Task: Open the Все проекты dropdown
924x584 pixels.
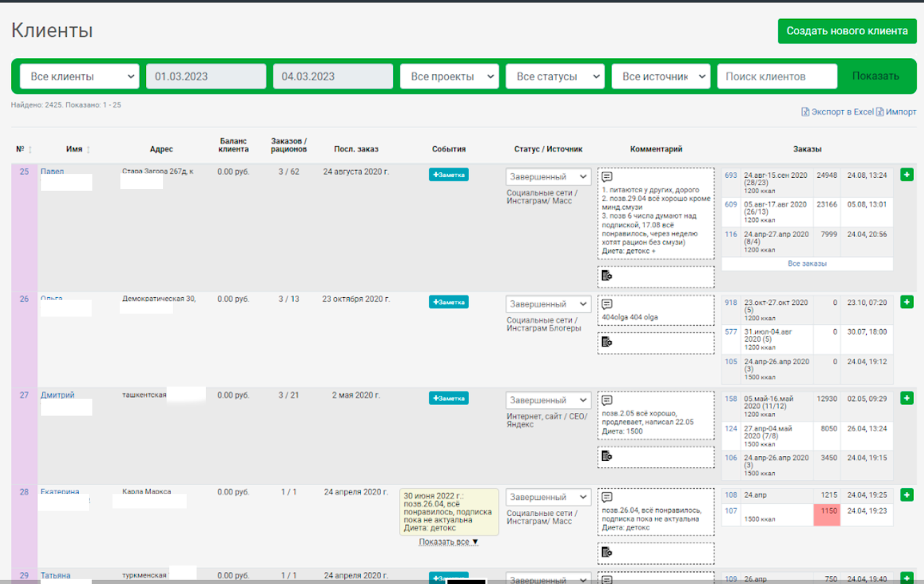Action: 449,76
